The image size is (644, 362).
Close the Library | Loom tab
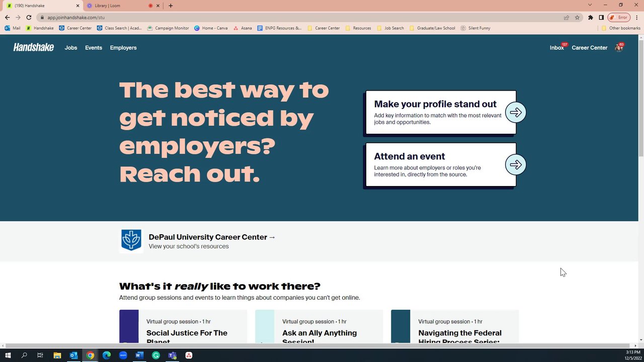click(x=158, y=6)
